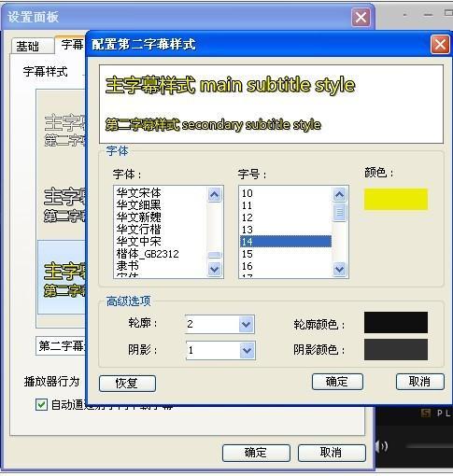
Task: Choose font size 16
Action: (248, 266)
